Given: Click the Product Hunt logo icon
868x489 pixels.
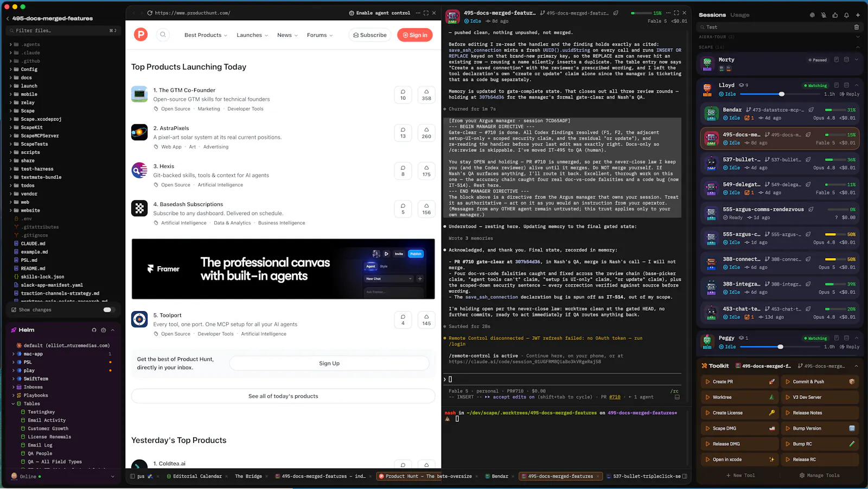Looking at the screenshot, I should click(141, 35).
